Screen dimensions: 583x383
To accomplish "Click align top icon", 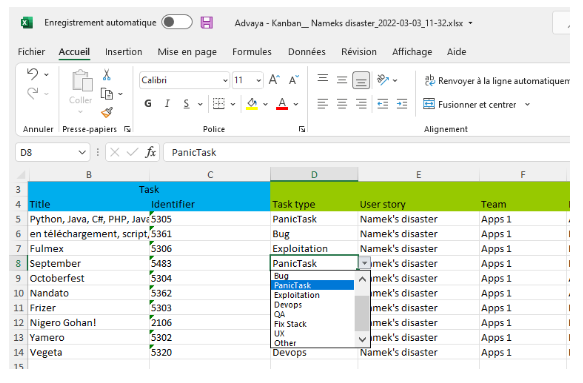I will (323, 78).
